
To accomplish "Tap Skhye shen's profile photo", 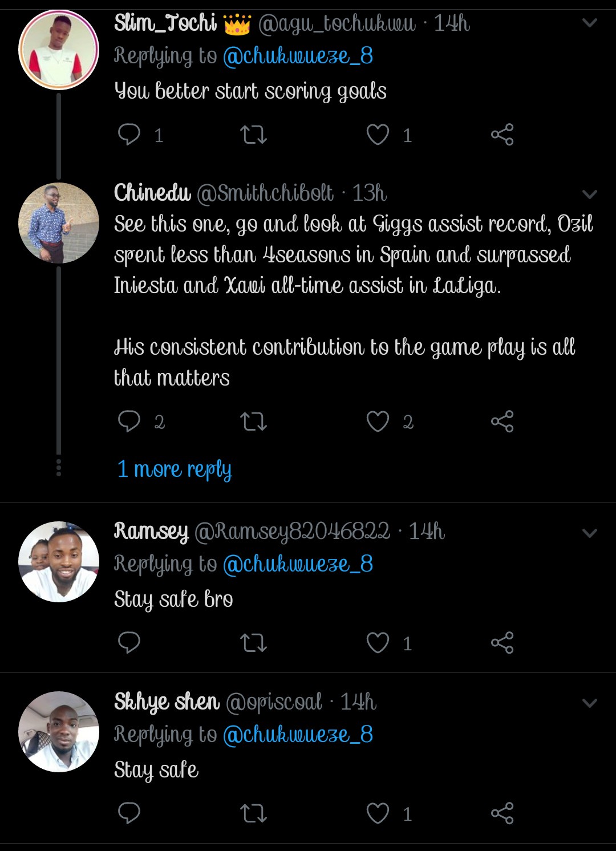I will pyautogui.click(x=59, y=732).
